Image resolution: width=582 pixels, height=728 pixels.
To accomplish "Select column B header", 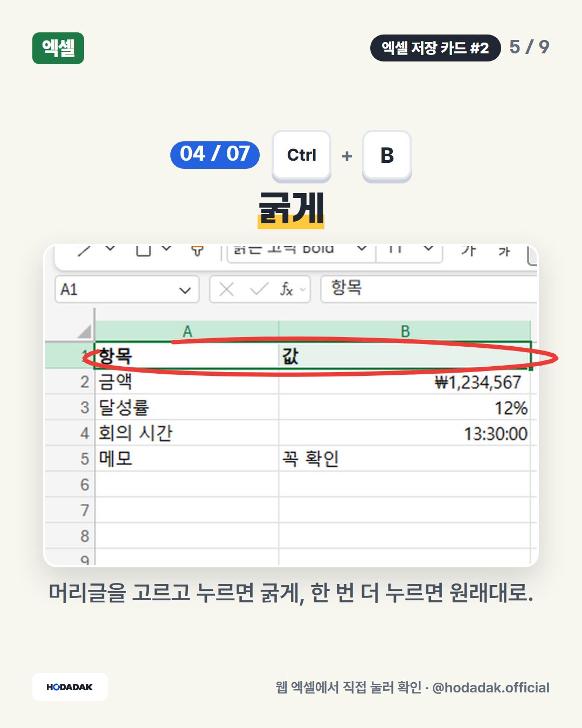I will 405,331.
